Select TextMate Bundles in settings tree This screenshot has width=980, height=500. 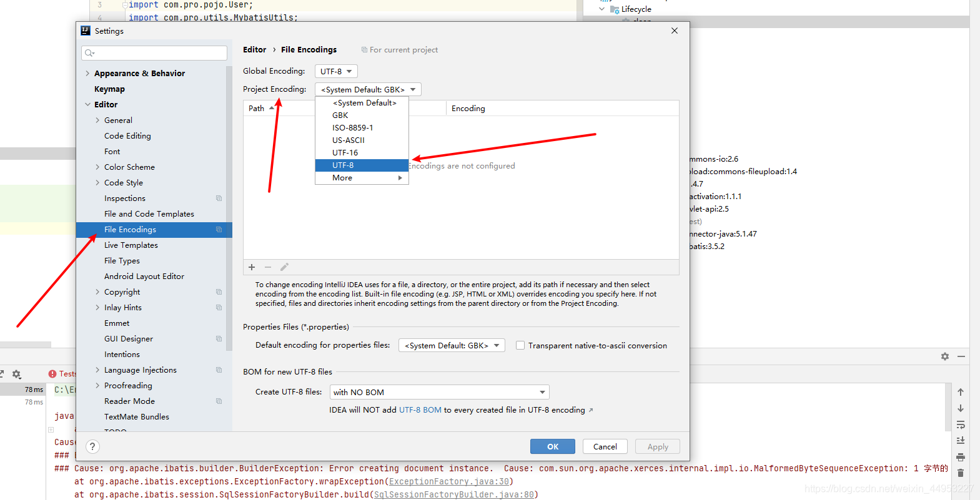coord(137,417)
